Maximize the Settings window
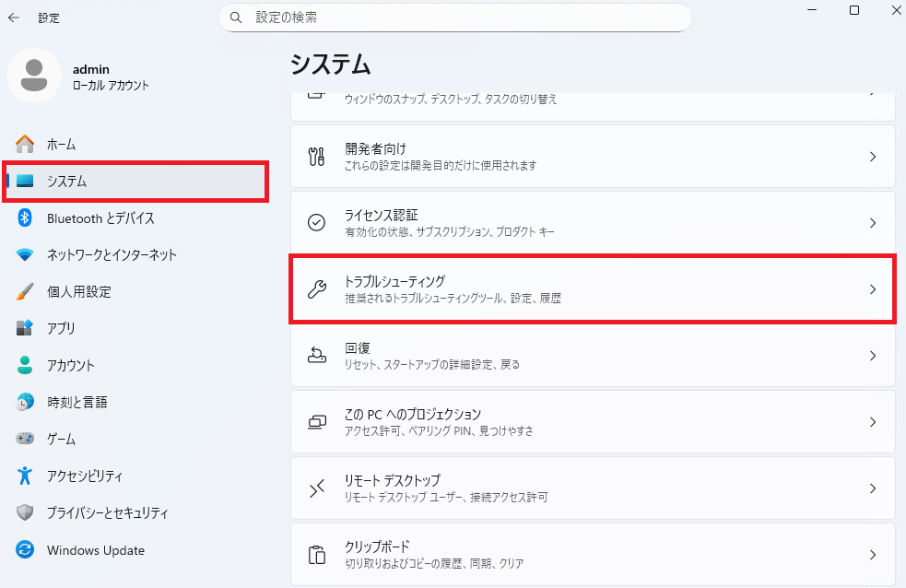Viewport: 906px width, 588px height. click(854, 10)
